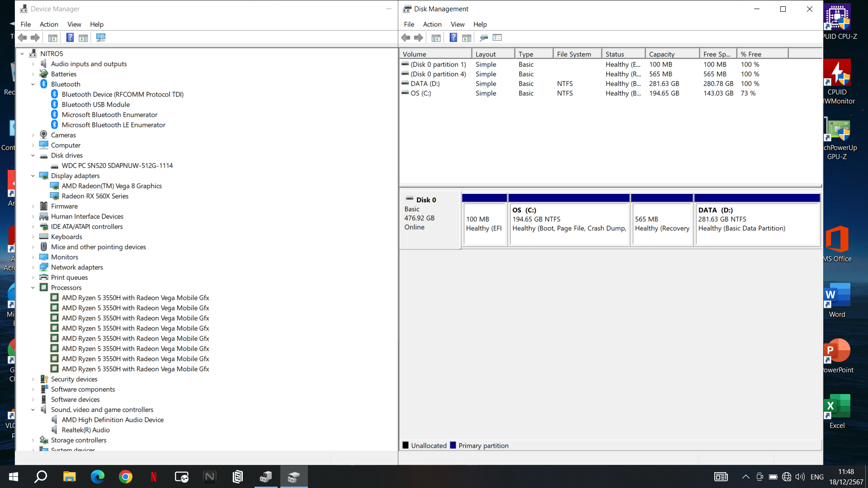The height and width of the screenshot is (488, 868).
Task: Click the scan for hardware changes monitor icon
Action: tap(101, 38)
